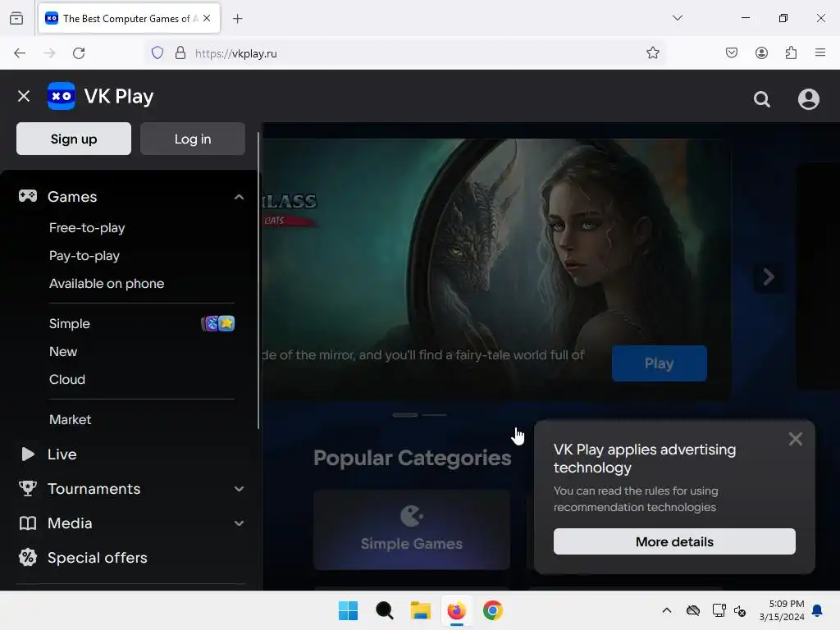The width and height of the screenshot is (840, 630).
Task: Click the Games controller icon
Action: (28, 196)
